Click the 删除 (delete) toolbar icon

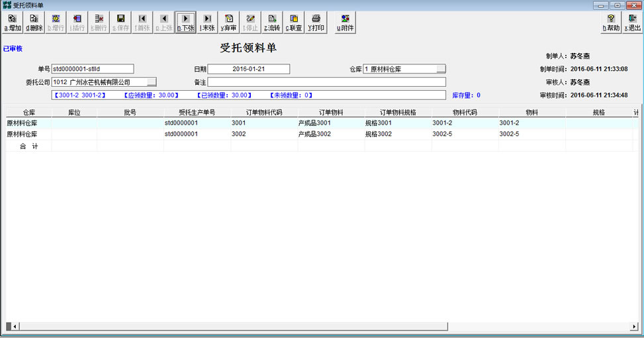[x=34, y=23]
